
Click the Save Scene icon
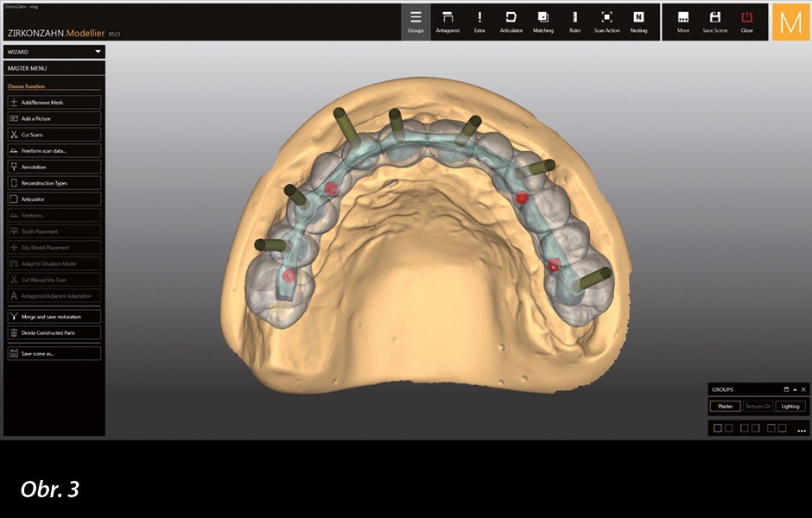coord(714,22)
